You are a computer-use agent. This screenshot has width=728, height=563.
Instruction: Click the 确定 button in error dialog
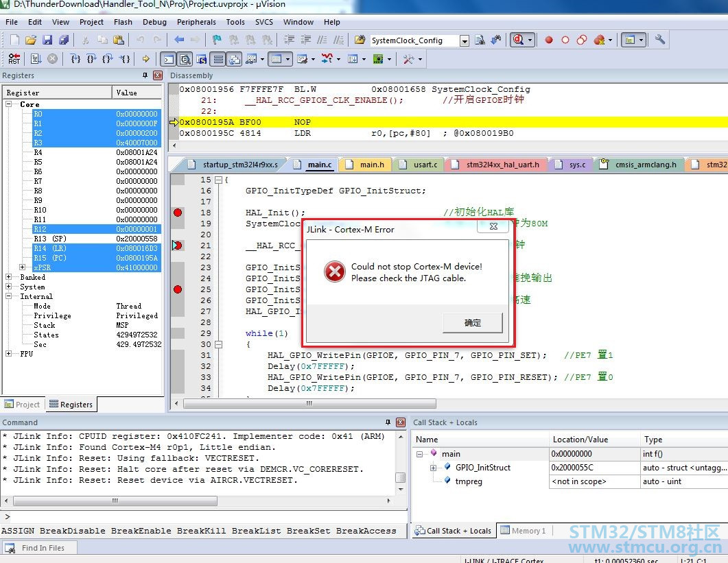coord(473,322)
